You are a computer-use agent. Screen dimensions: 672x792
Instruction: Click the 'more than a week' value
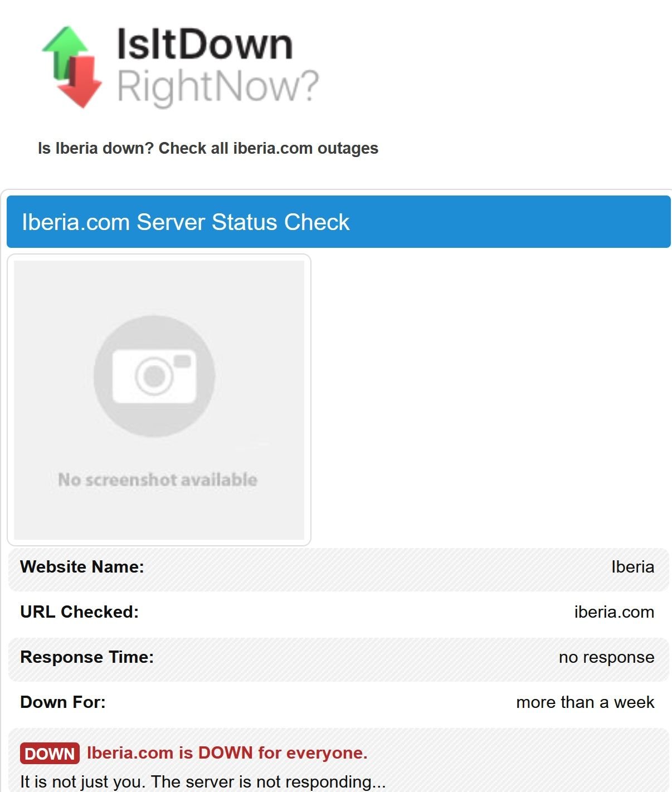585,702
